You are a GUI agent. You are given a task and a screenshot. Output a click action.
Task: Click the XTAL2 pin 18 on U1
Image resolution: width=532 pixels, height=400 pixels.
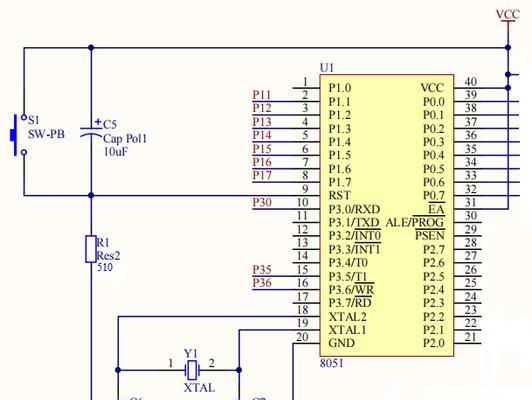click(x=306, y=316)
